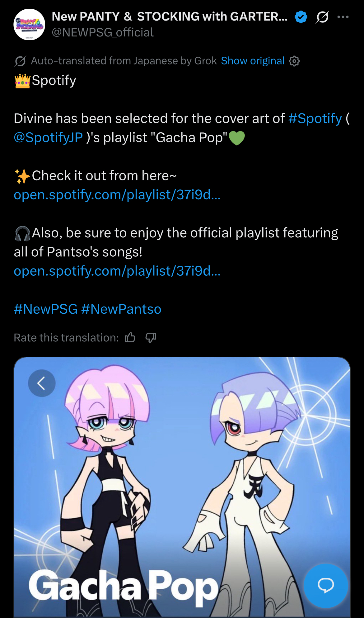
Task: Tap the Grok logo beside Auto-translated label
Action: (20, 61)
